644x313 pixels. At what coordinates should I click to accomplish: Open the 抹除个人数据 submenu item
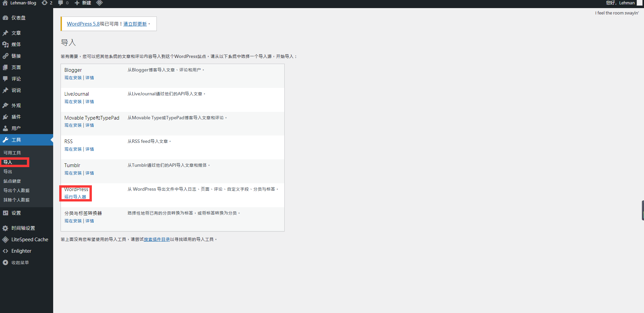point(16,200)
